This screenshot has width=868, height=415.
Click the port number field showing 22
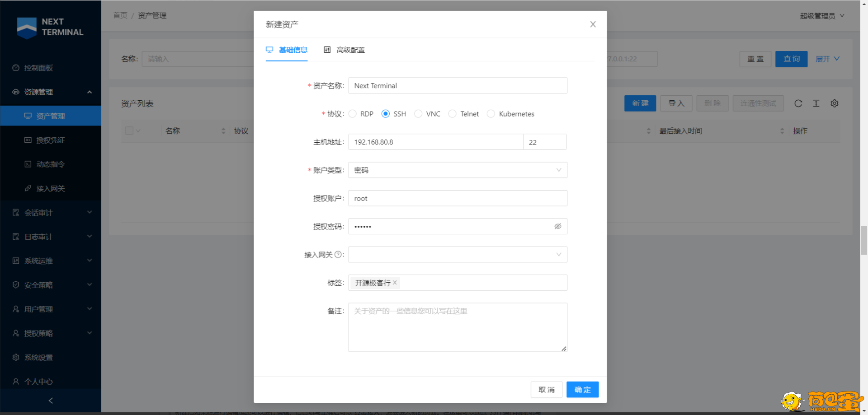(x=545, y=142)
